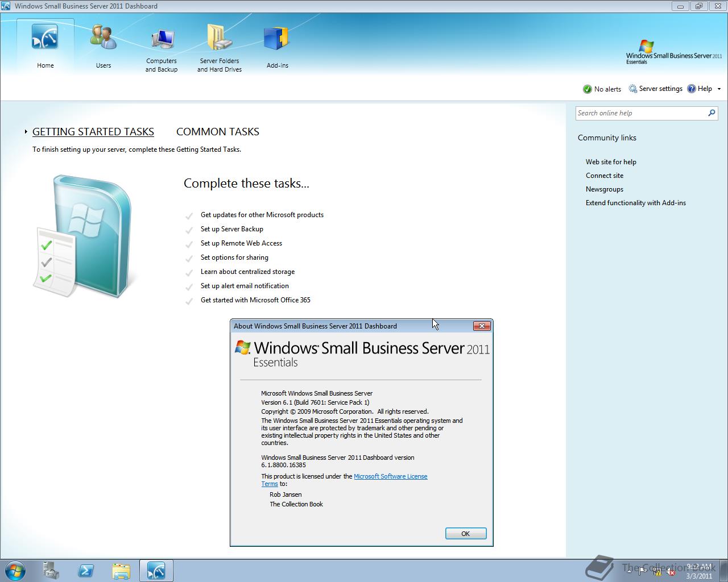Click expander arrow beside Getting Started Tasks
Screen dimensions: 728x582
26,132
